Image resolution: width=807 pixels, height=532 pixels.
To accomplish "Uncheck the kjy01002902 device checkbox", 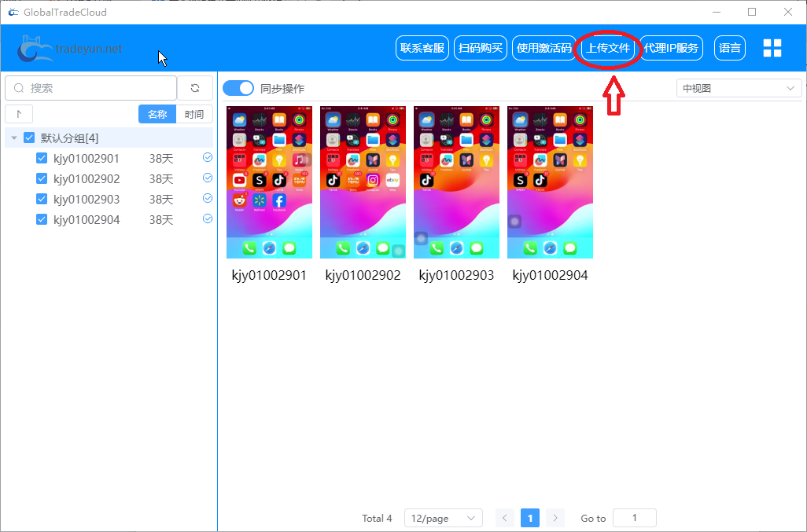I will click(x=42, y=178).
